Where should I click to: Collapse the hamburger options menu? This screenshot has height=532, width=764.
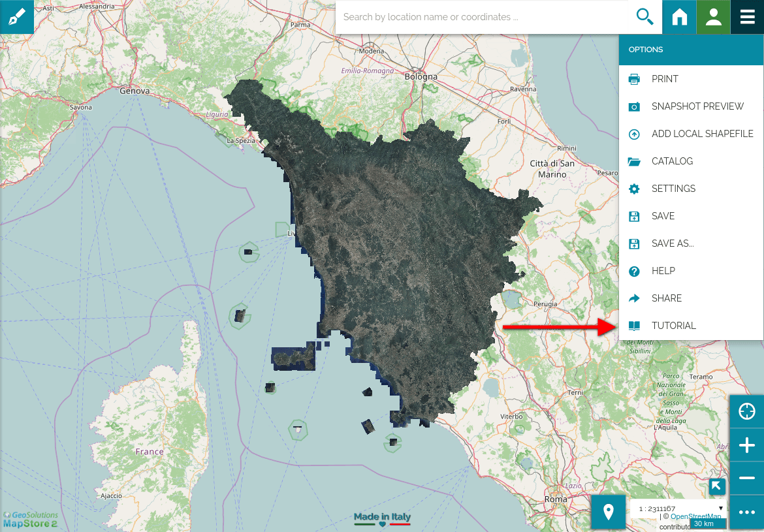click(747, 17)
